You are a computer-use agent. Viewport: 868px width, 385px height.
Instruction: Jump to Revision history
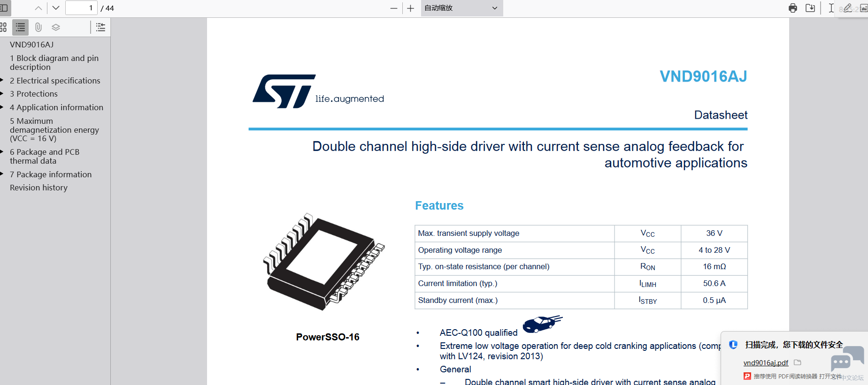click(x=39, y=188)
